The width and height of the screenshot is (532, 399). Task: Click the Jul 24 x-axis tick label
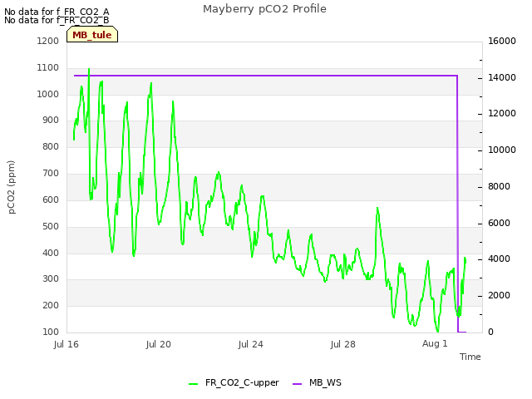click(251, 344)
